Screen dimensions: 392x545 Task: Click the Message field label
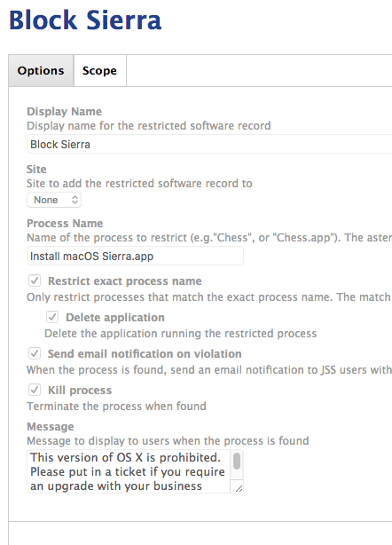click(51, 426)
